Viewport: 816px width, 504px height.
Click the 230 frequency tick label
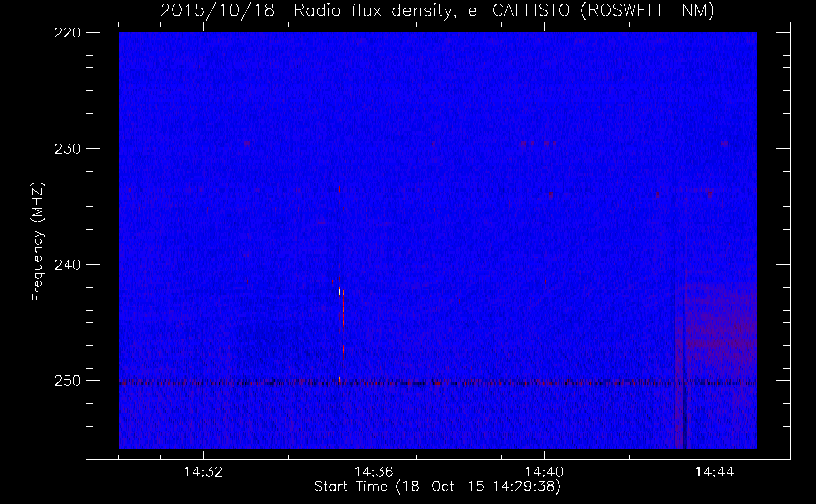tap(67, 149)
